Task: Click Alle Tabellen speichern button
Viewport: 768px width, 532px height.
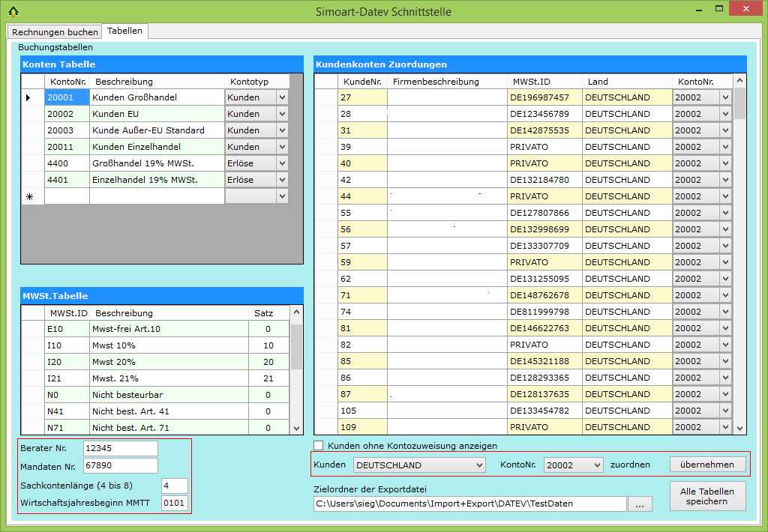Action: pyautogui.click(x=706, y=496)
